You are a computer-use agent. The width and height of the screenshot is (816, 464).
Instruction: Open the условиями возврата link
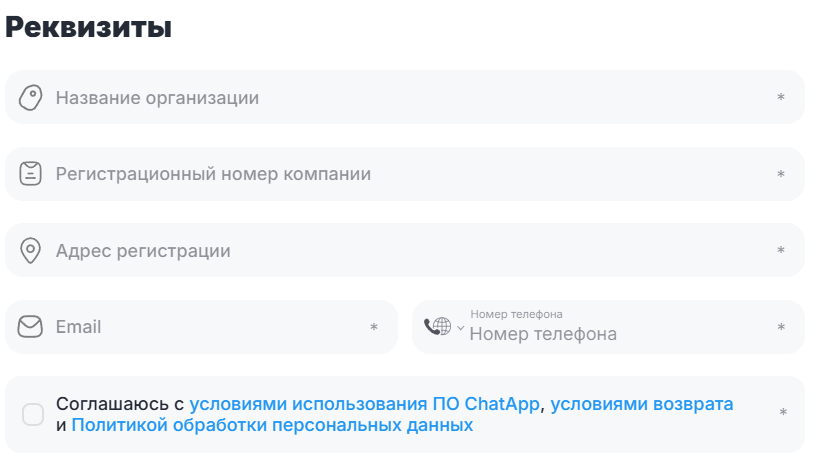(x=641, y=404)
